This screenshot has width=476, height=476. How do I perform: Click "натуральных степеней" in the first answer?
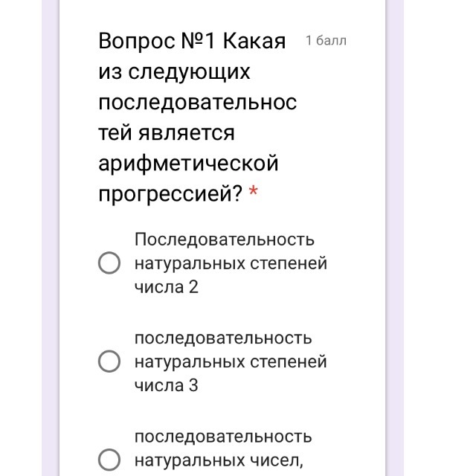(x=231, y=263)
